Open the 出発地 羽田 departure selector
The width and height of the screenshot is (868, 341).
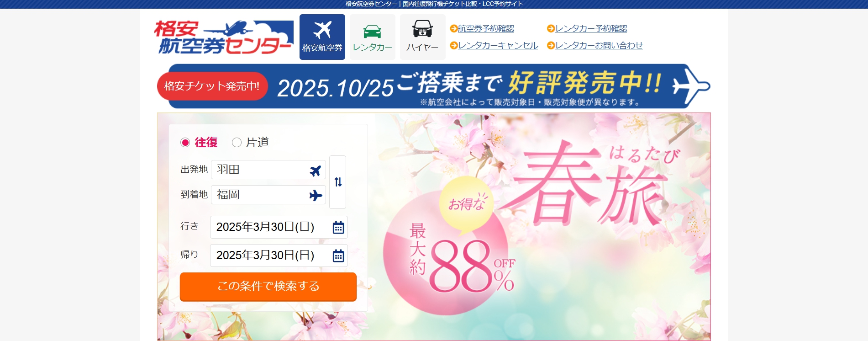(x=268, y=170)
